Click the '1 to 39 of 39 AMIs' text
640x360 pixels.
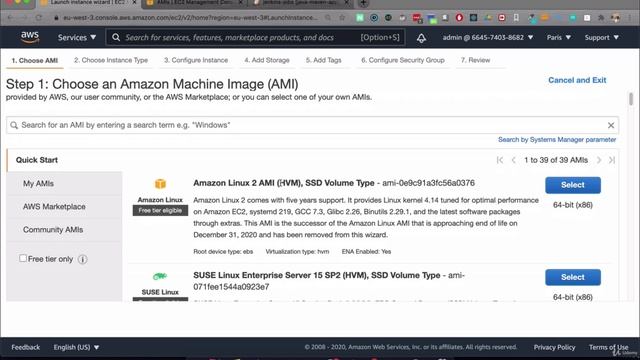[556, 160]
